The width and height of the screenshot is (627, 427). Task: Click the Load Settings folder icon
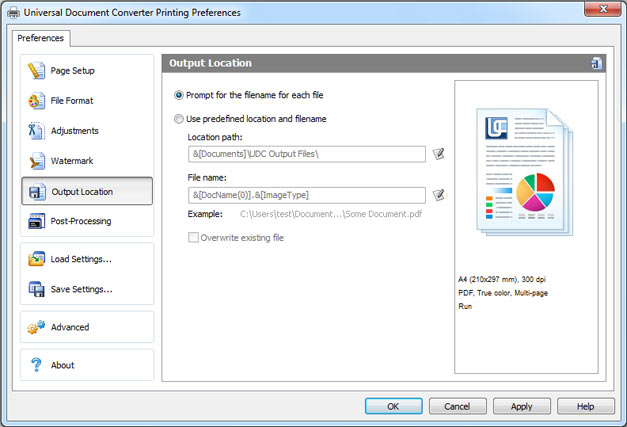36,259
